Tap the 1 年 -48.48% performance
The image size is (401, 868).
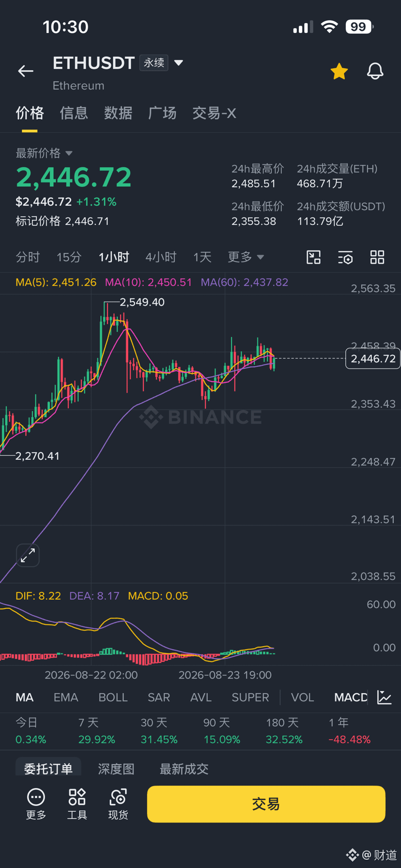pos(350,731)
